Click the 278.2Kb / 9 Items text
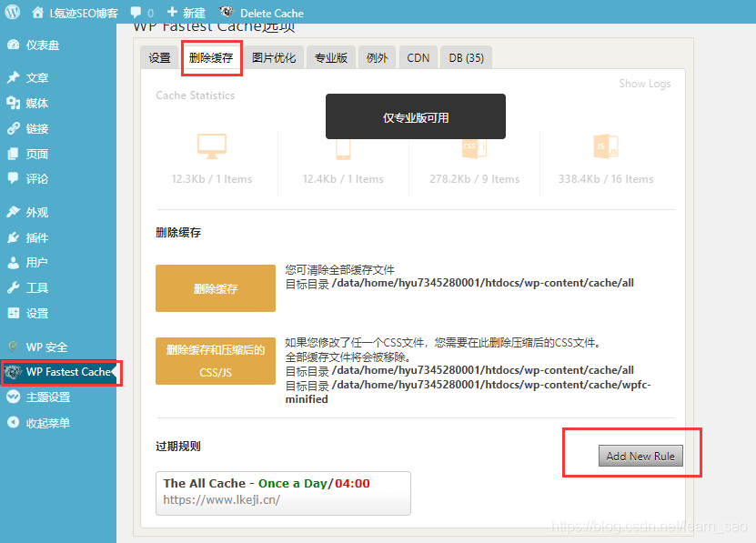 click(x=474, y=179)
